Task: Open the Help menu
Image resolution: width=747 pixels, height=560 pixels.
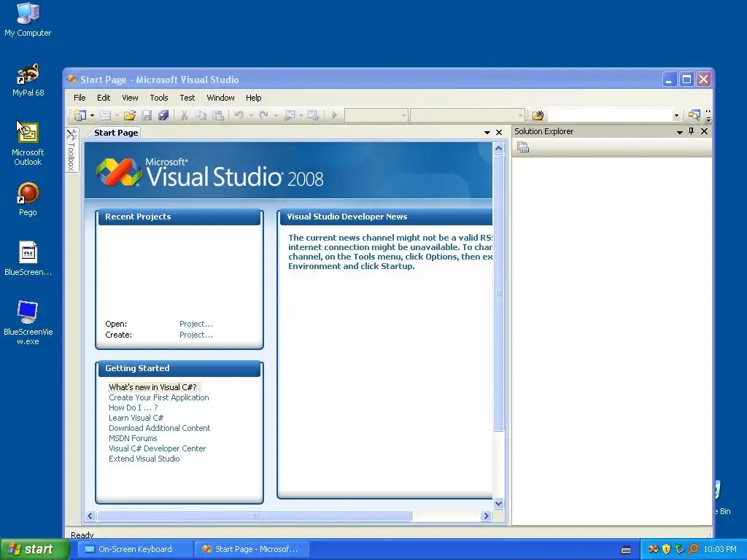Action: [x=253, y=98]
